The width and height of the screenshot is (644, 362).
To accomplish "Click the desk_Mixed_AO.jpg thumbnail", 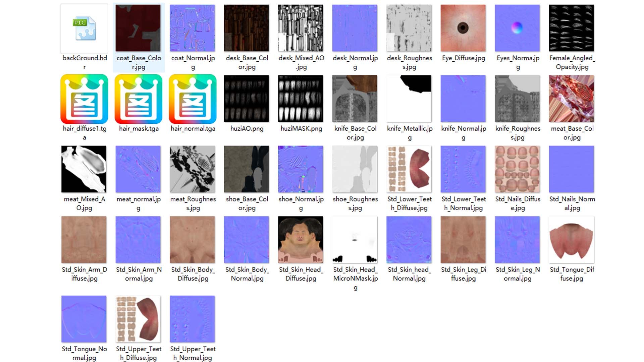I will (x=301, y=28).
